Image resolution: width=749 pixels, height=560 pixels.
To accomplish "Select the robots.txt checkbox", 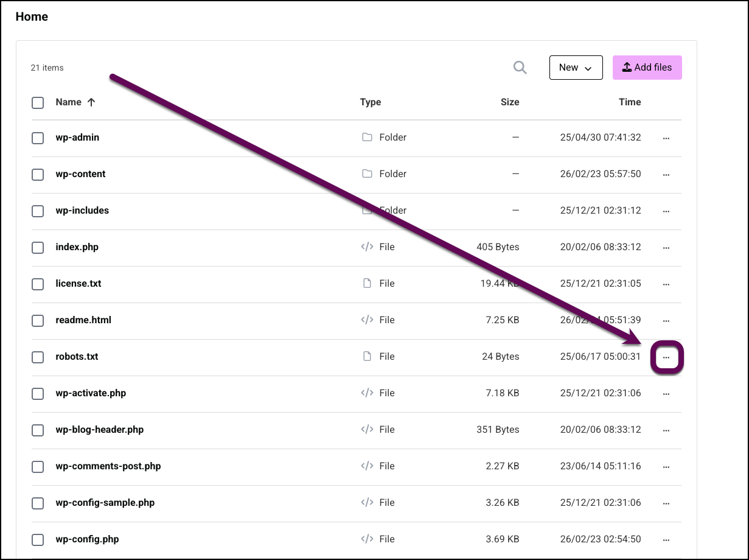I will (x=38, y=357).
